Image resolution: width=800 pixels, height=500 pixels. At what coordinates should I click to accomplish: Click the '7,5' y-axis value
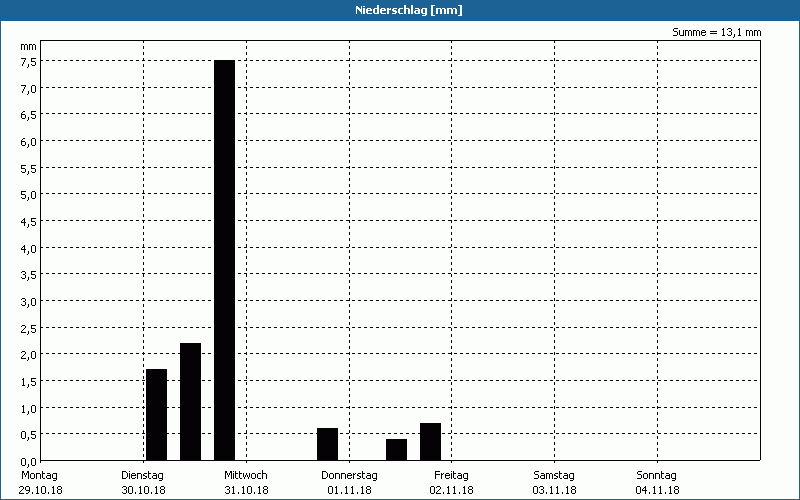[29, 62]
